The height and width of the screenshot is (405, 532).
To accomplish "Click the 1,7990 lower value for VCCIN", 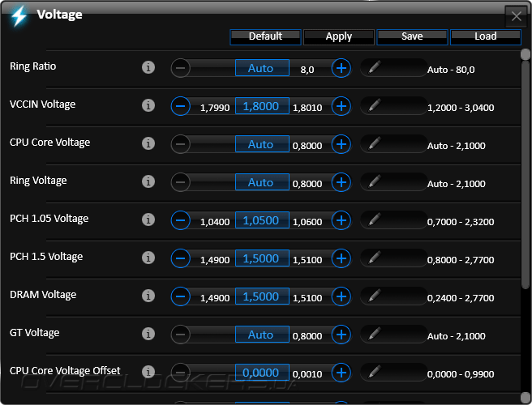I will [x=215, y=108].
